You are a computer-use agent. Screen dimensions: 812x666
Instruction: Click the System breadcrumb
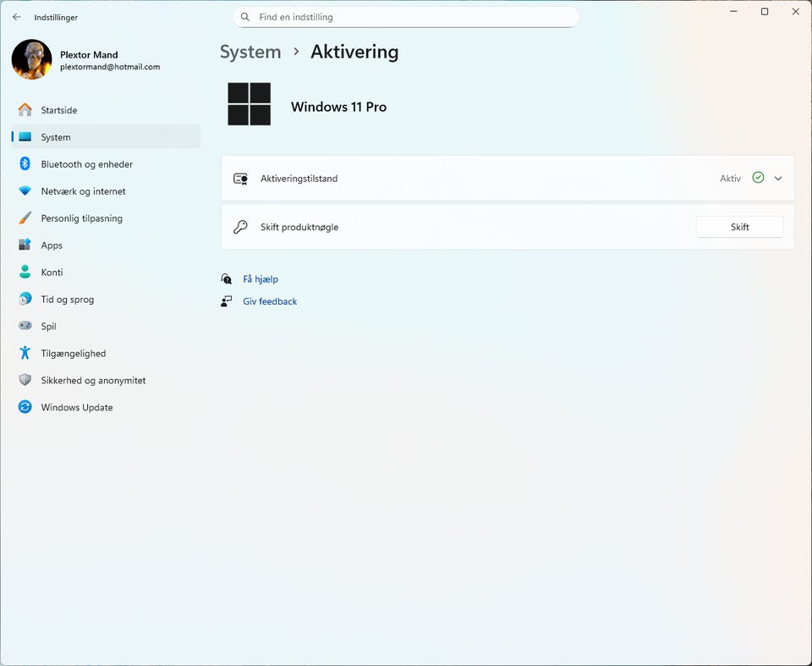tap(250, 52)
